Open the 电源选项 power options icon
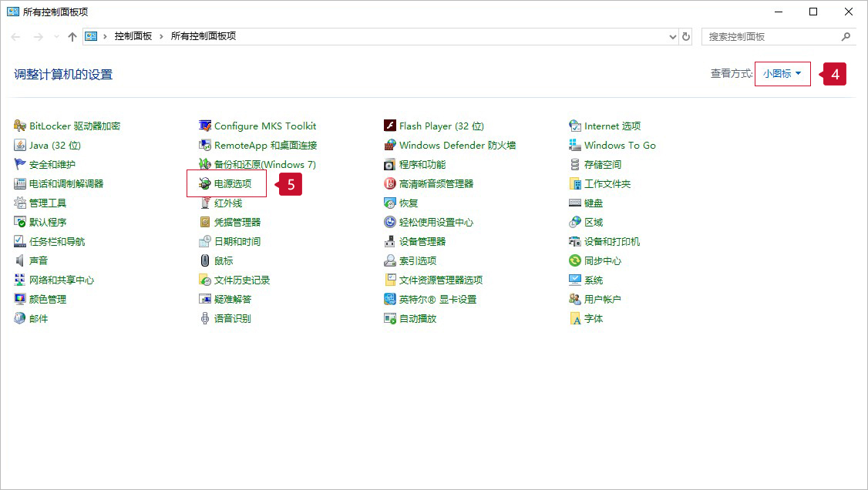 pos(205,184)
